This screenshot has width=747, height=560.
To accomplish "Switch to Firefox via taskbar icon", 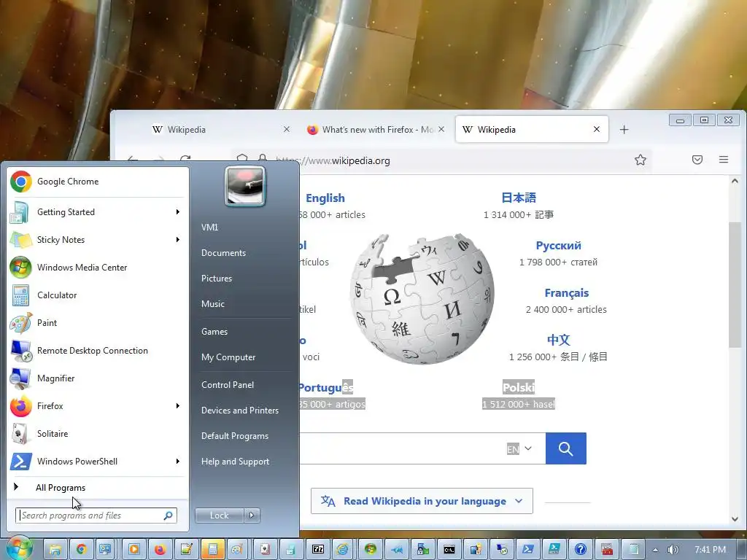I will pyautogui.click(x=160, y=550).
